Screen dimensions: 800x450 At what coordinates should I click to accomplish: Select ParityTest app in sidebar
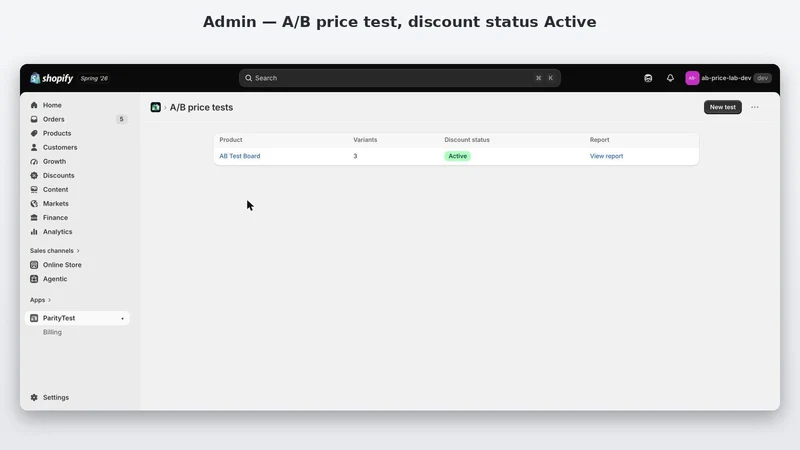click(77, 318)
